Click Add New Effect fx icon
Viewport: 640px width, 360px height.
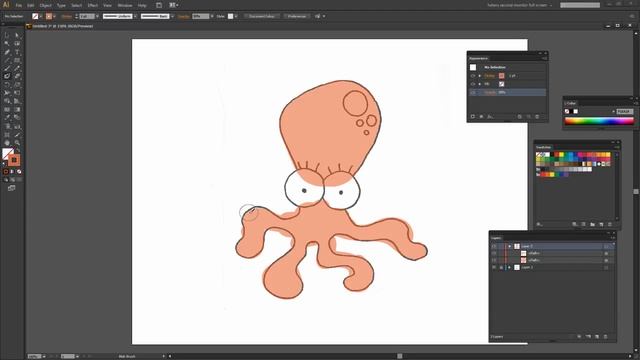tap(490, 117)
